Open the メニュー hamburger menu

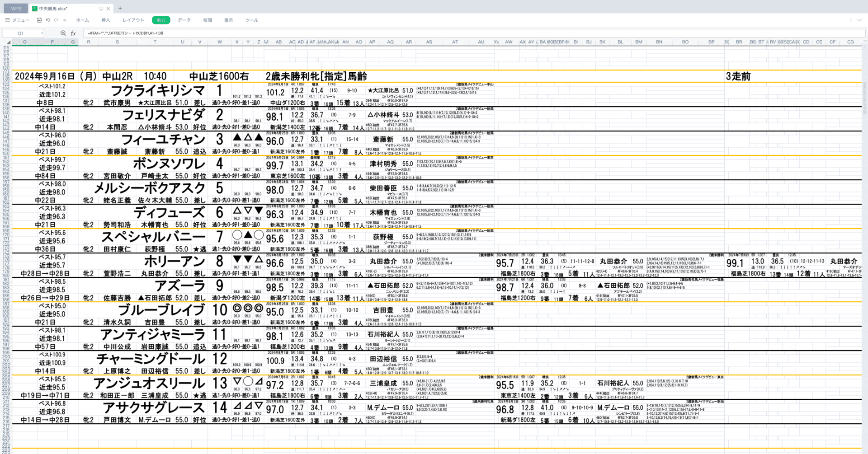[17, 20]
